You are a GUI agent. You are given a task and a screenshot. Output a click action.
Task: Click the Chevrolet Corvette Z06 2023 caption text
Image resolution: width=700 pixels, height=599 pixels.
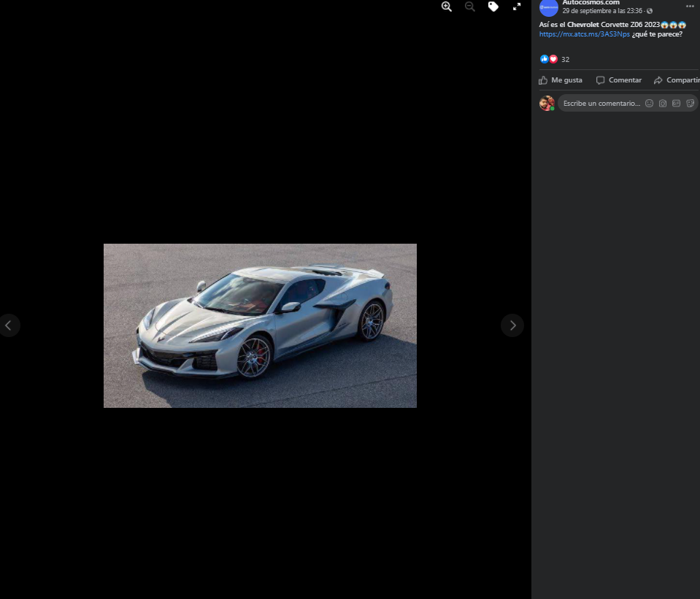613,25
